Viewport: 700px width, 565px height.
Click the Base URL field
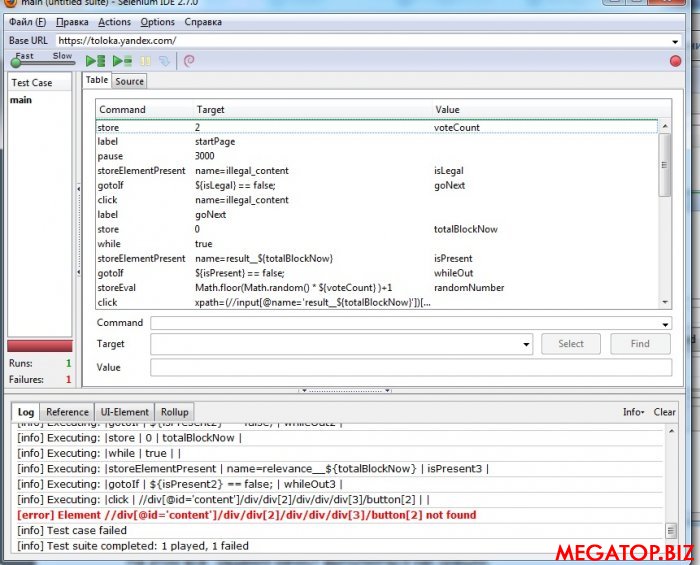(x=363, y=41)
